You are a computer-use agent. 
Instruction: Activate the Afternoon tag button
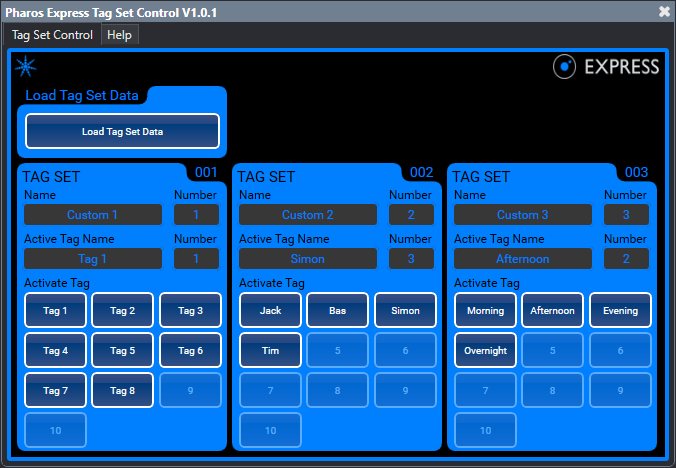pyautogui.click(x=552, y=310)
